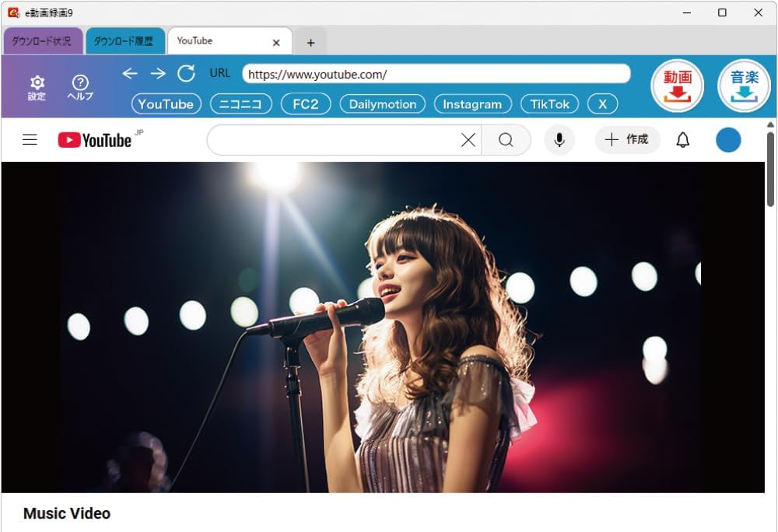Open the ニコニコ site shortcut
This screenshot has width=778, height=532.
click(x=241, y=104)
